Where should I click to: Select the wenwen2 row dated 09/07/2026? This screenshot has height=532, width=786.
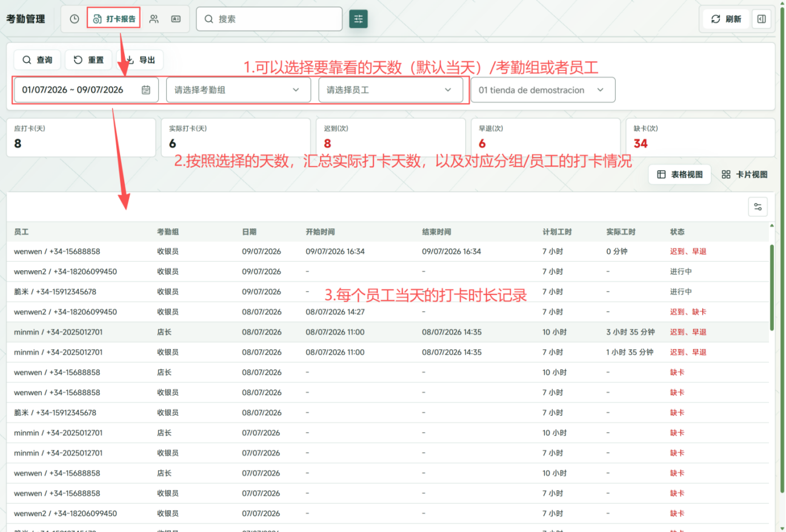click(388, 271)
